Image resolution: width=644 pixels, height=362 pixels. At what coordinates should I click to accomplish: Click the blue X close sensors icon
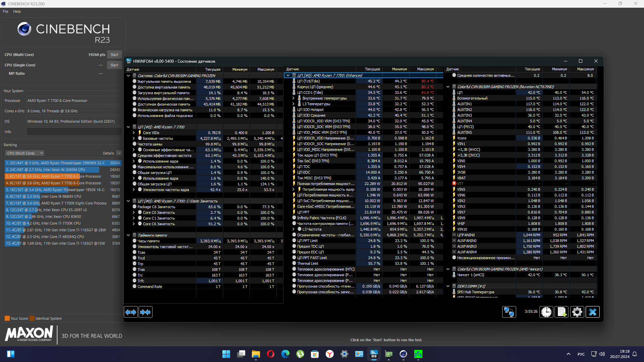[592, 312]
